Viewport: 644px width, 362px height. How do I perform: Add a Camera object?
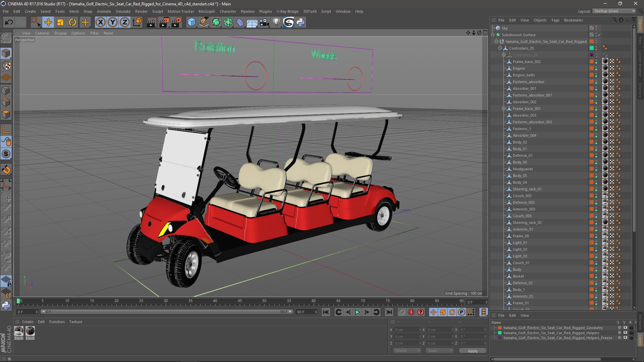(x=264, y=22)
